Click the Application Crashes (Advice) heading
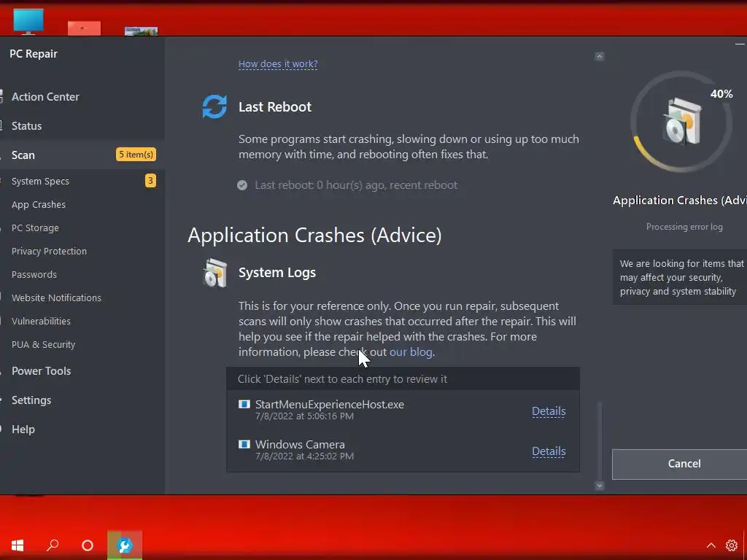 (x=314, y=236)
